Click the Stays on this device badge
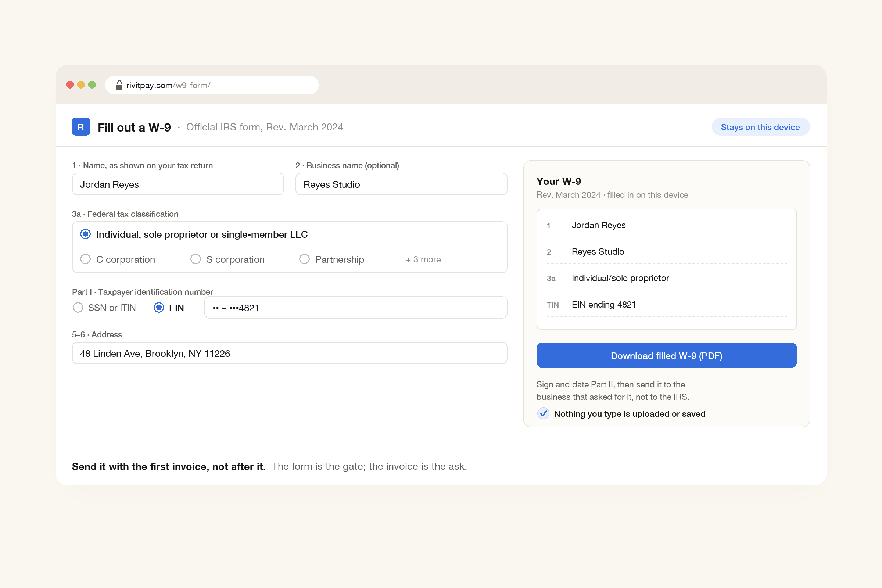Image resolution: width=882 pixels, height=588 pixels. click(760, 127)
